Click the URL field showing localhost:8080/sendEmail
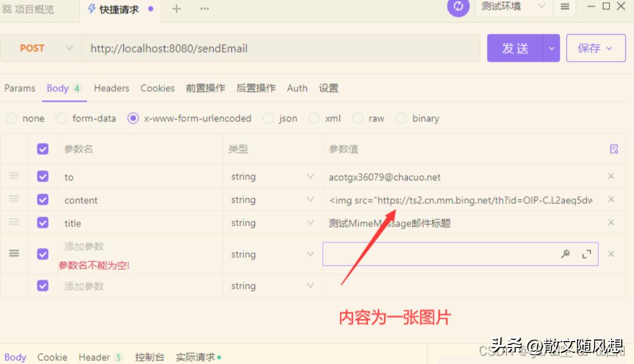The height and width of the screenshot is (364, 634). (x=283, y=48)
